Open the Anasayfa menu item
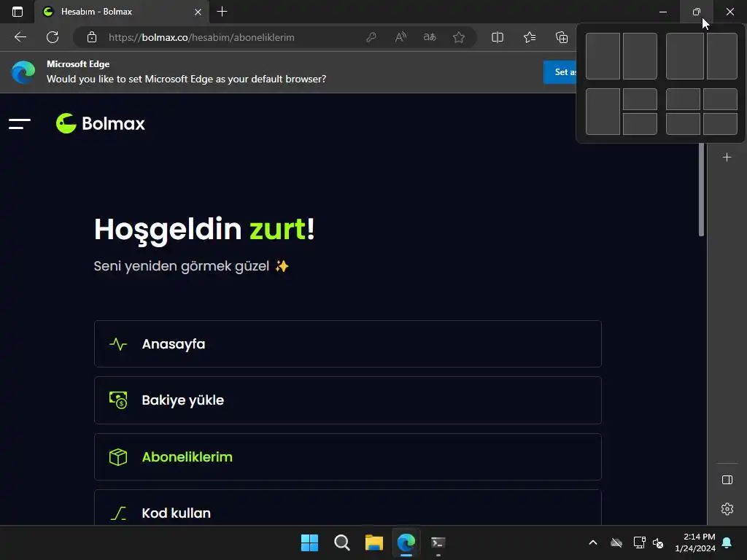 (x=348, y=344)
